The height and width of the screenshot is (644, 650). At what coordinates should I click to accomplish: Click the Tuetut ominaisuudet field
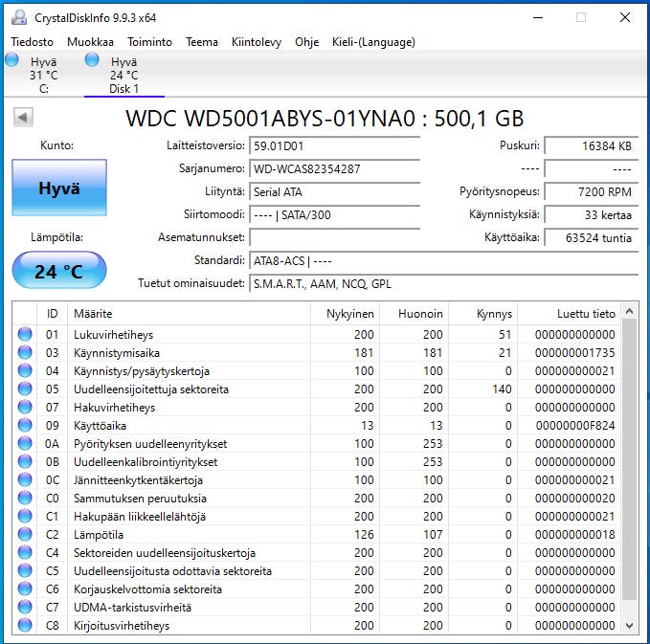443,284
